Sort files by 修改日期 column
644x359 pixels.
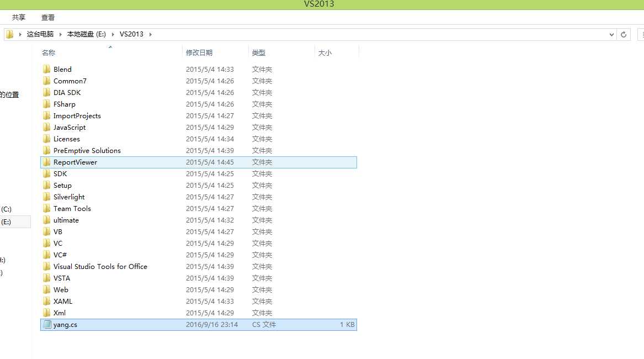(199, 52)
